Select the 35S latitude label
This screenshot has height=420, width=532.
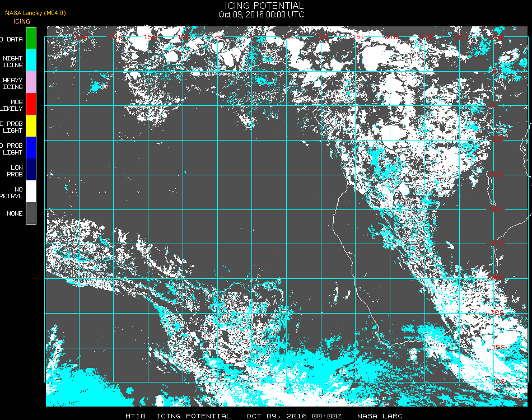[x=498, y=347]
